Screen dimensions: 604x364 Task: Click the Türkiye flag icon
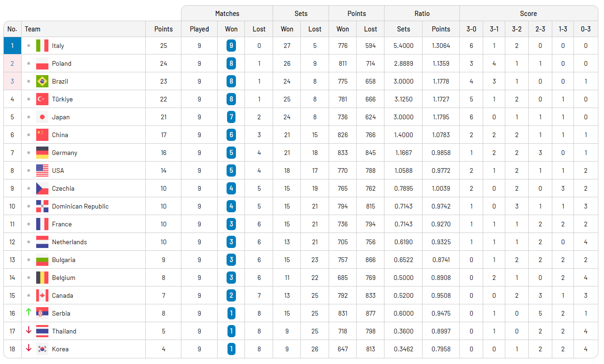tap(42, 99)
